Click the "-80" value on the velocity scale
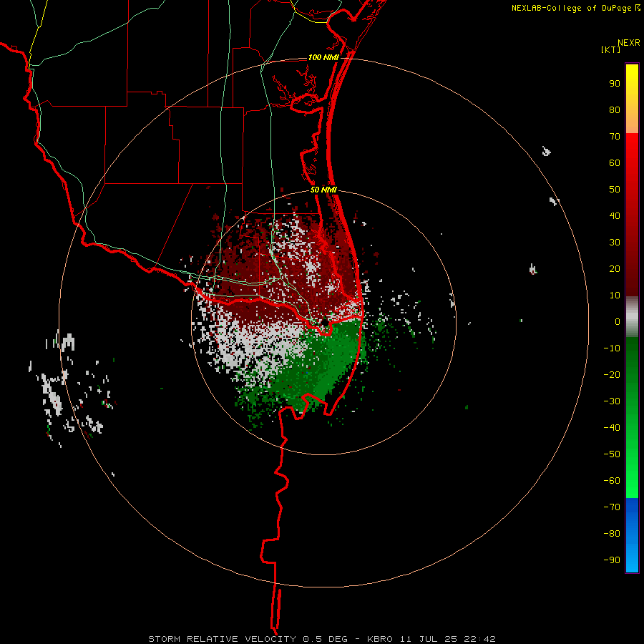The height and width of the screenshot is (644, 644). click(x=612, y=534)
